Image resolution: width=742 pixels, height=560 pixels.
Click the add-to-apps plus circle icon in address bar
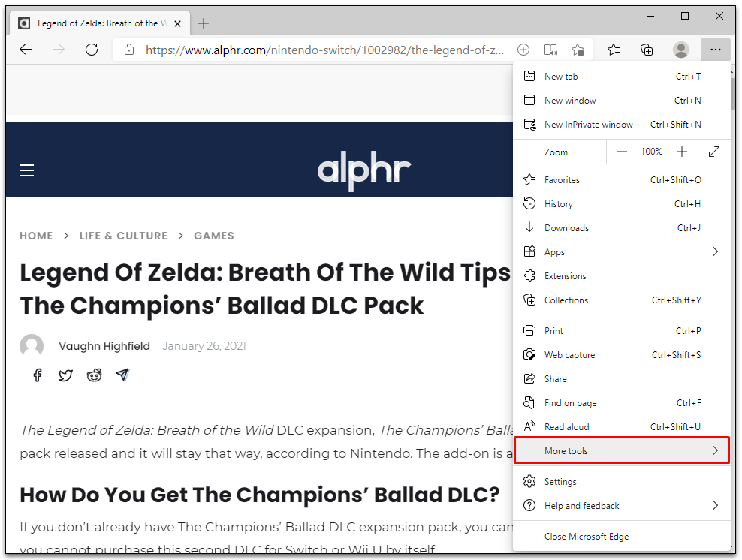523,50
